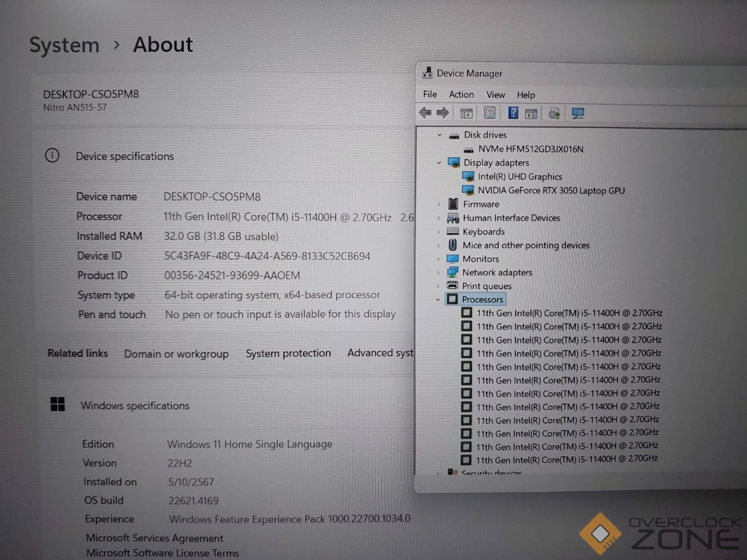Click the NVMe HFM512GD3JX016N drive icon

pyautogui.click(x=468, y=150)
